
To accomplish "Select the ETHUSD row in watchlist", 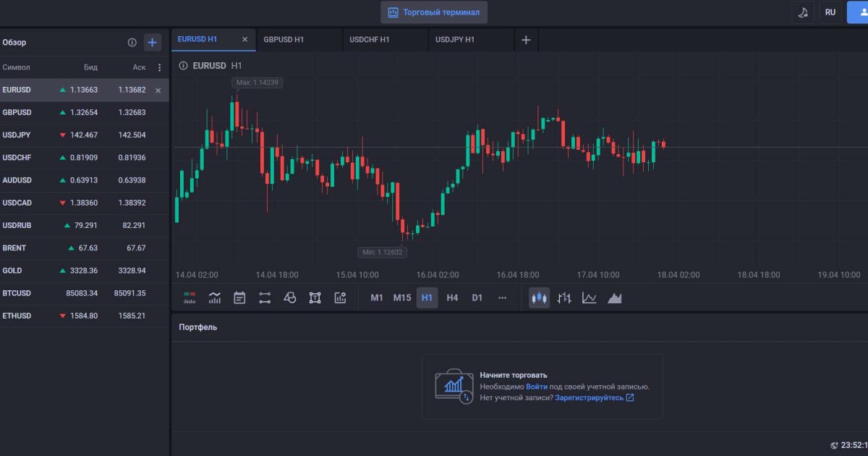I will pos(85,316).
